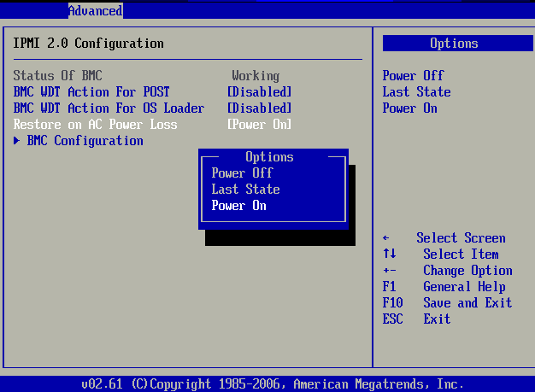
Task: Click Last State in the right help panel
Action: pyautogui.click(x=416, y=92)
